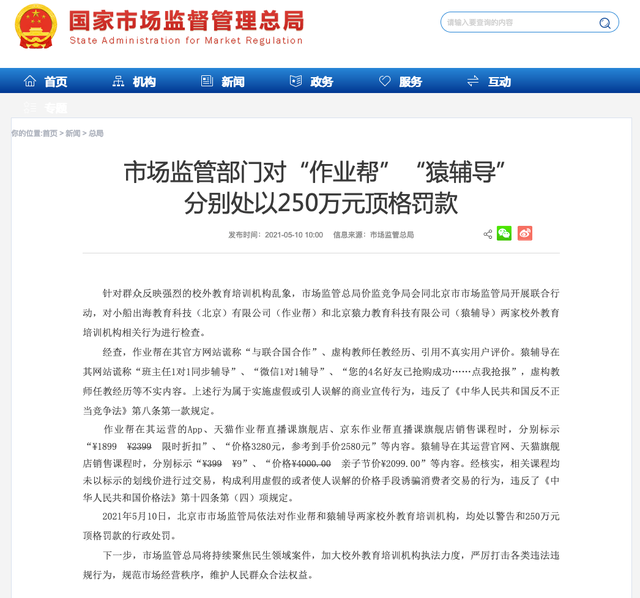640x598 pixels.
Task: Open the 服务 navigation tab
Action: 411,82
